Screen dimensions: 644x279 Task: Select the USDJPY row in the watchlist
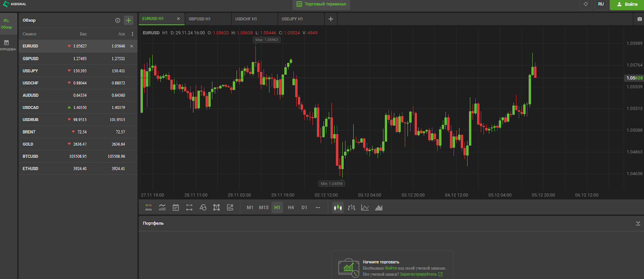click(78, 71)
